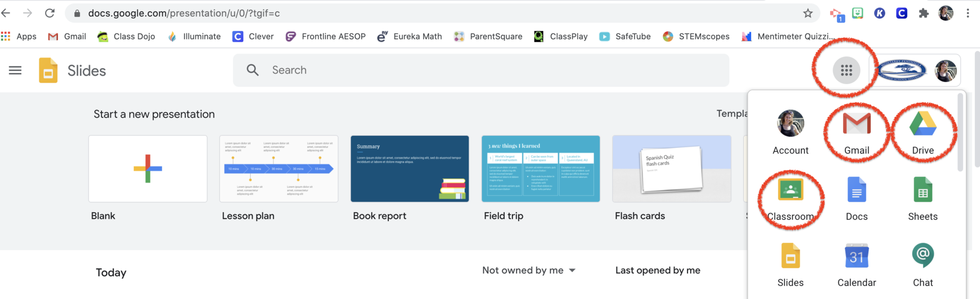
Task: Reload the current page
Action: (50, 13)
